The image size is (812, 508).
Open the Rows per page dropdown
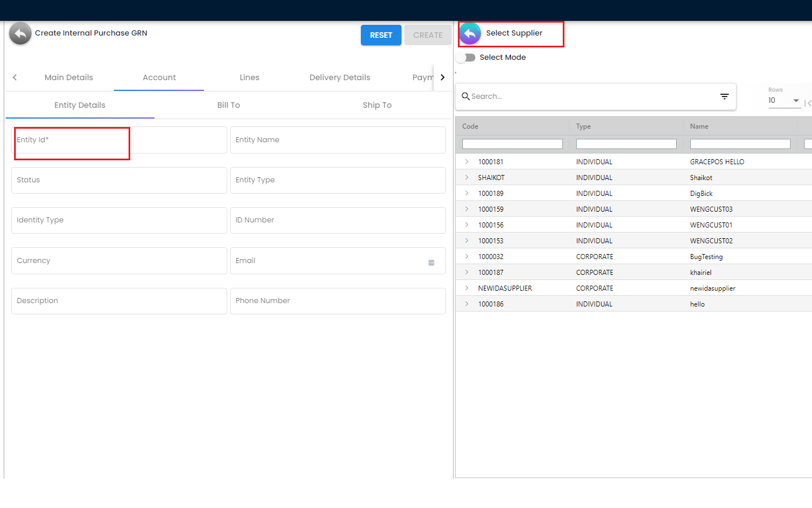pyautogui.click(x=784, y=100)
